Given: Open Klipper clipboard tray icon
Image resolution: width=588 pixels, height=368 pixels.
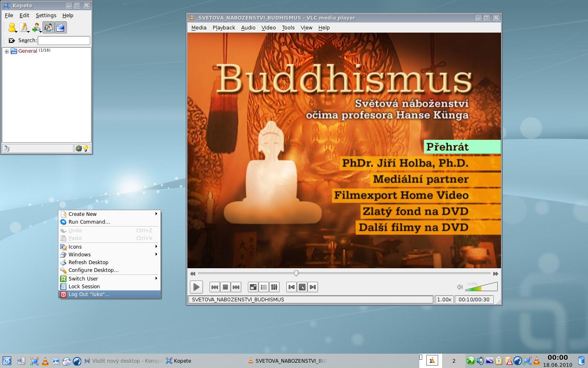Looking at the screenshot, I should tap(499, 361).
